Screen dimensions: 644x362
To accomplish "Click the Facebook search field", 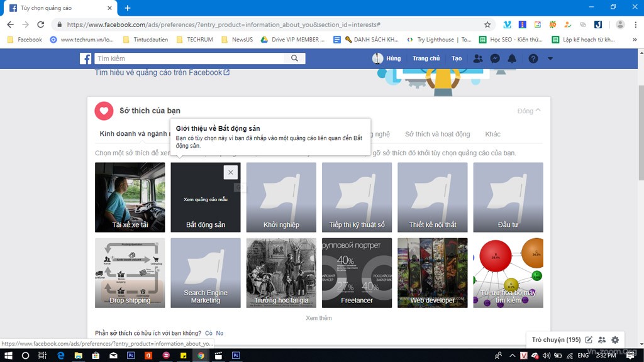I will pyautogui.click(x=189, y=58).
